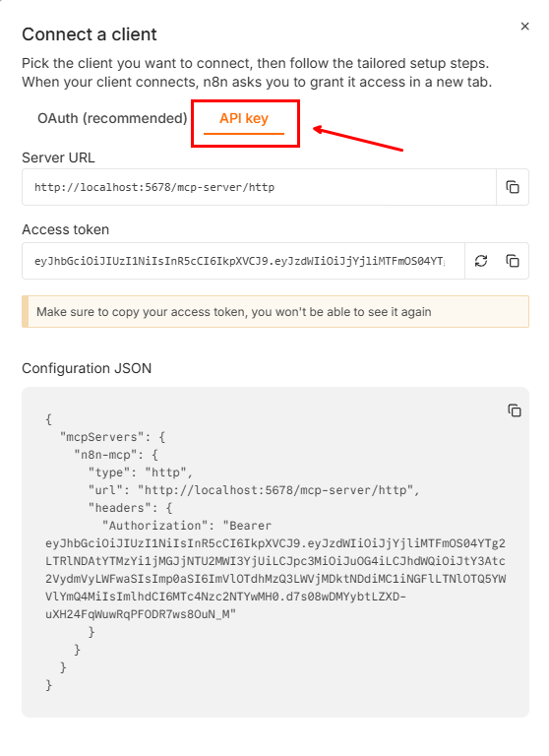Image resolution: width=549 pixels, height=756 pixels.
Task: Click the "type": "http" JSON line
Action: coord(141,472)
